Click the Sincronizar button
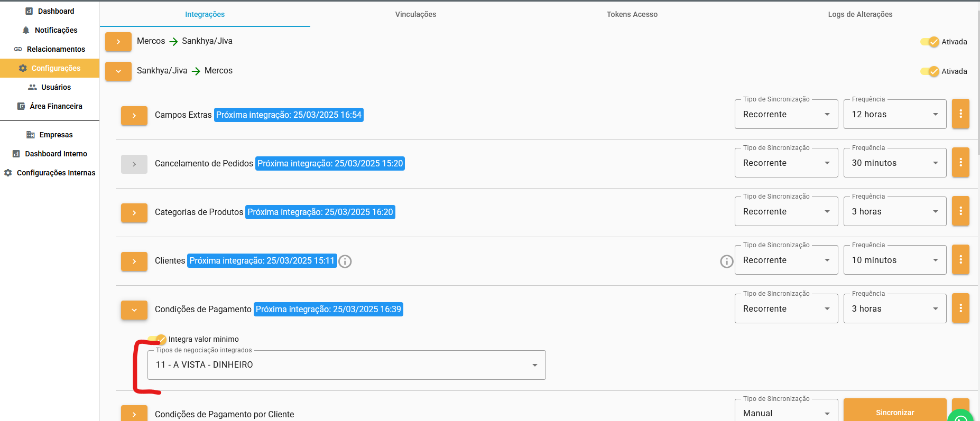 point(894,412)
